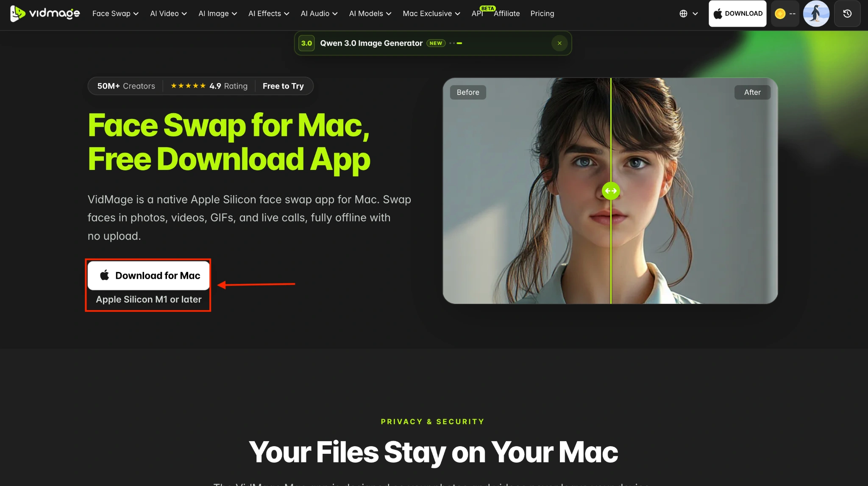Click the 50M+ Creators text

[126, 86]
